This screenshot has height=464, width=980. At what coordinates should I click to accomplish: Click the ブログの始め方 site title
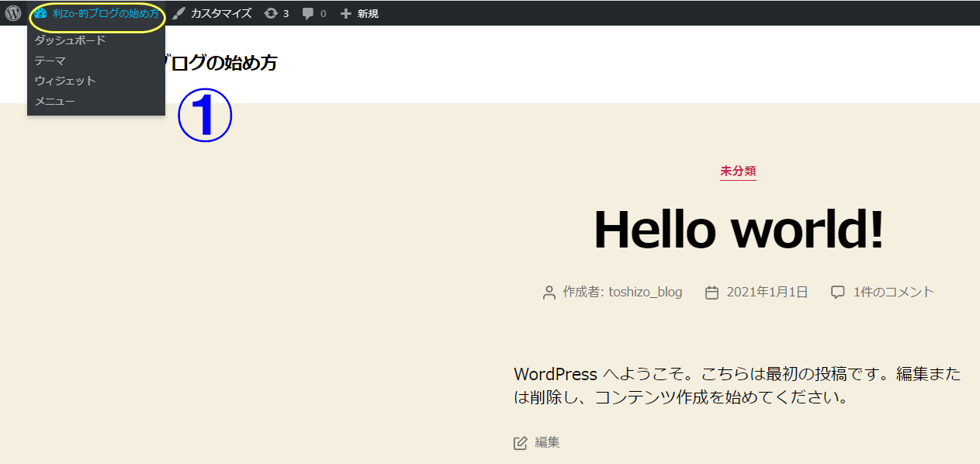click(222, 63)
